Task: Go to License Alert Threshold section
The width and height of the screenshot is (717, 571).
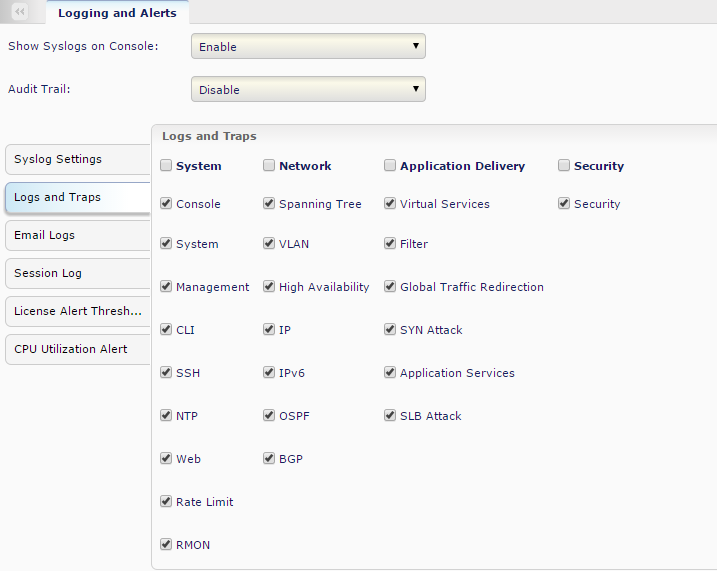Action: click(x=78, y=311)
